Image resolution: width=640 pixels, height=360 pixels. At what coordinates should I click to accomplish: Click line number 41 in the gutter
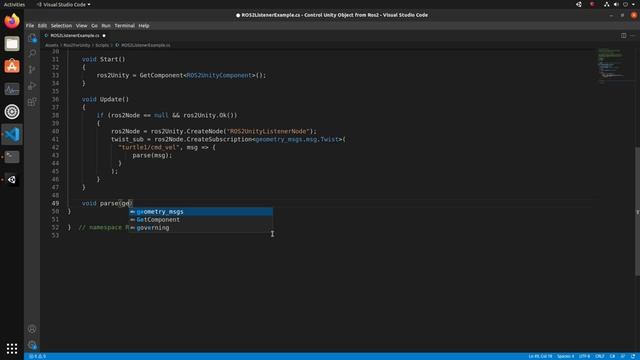click(55, 139)
